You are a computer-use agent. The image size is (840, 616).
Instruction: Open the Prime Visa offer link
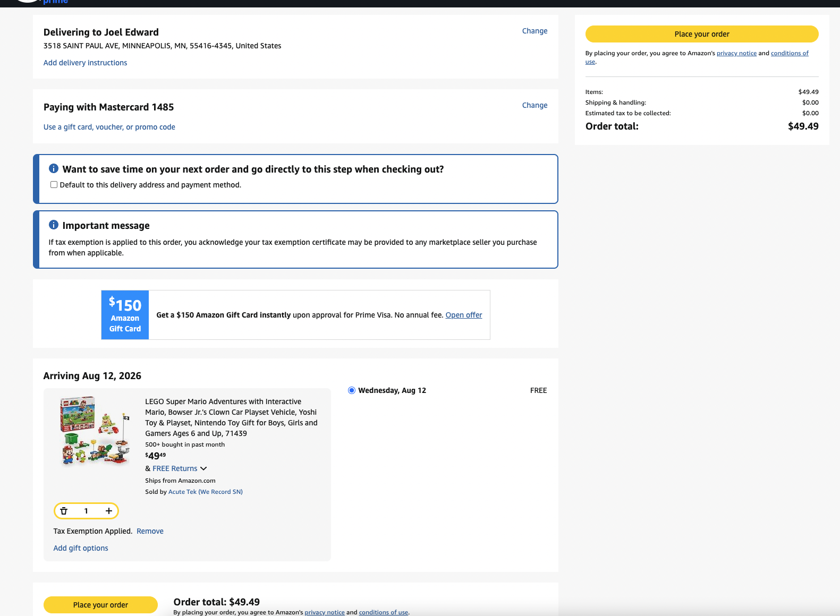tap(464, 315)
